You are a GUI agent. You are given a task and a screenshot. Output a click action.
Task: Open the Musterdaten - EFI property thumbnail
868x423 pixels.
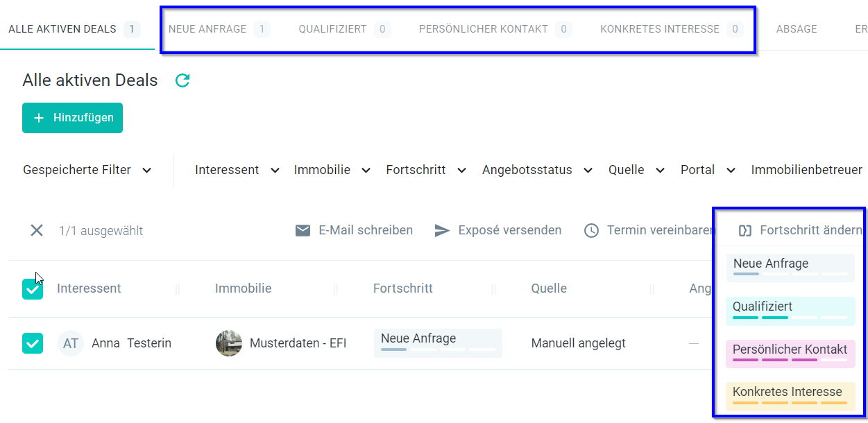click(229, 343)
